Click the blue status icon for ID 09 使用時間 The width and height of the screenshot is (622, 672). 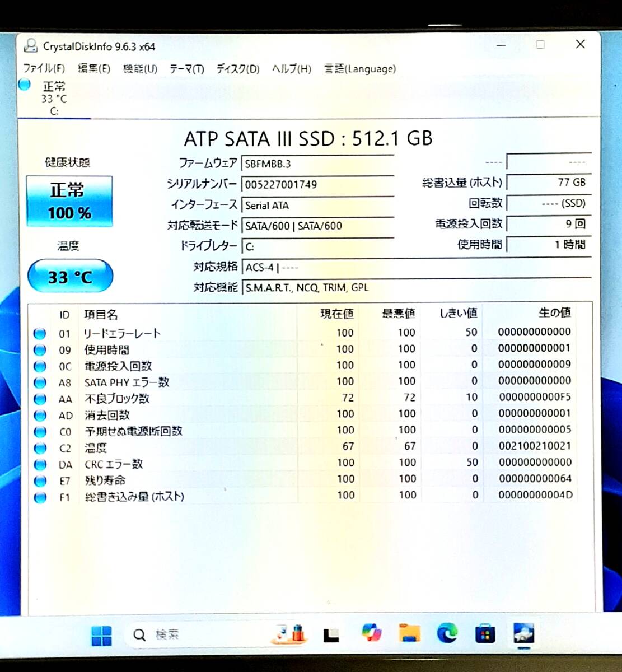[40, 350]
